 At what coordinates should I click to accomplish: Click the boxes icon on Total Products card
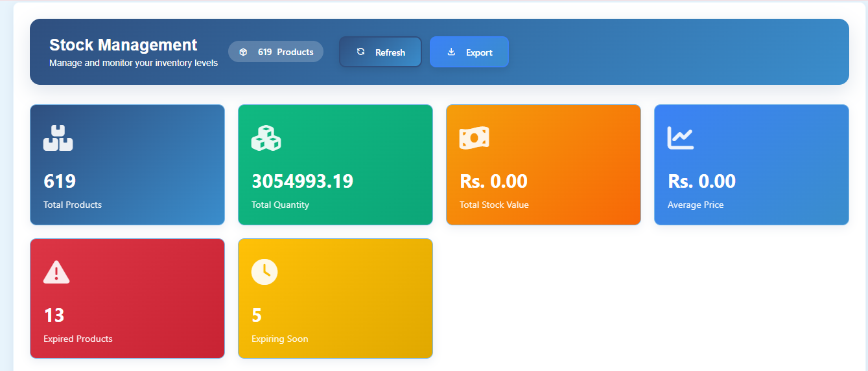coord(58,138)
